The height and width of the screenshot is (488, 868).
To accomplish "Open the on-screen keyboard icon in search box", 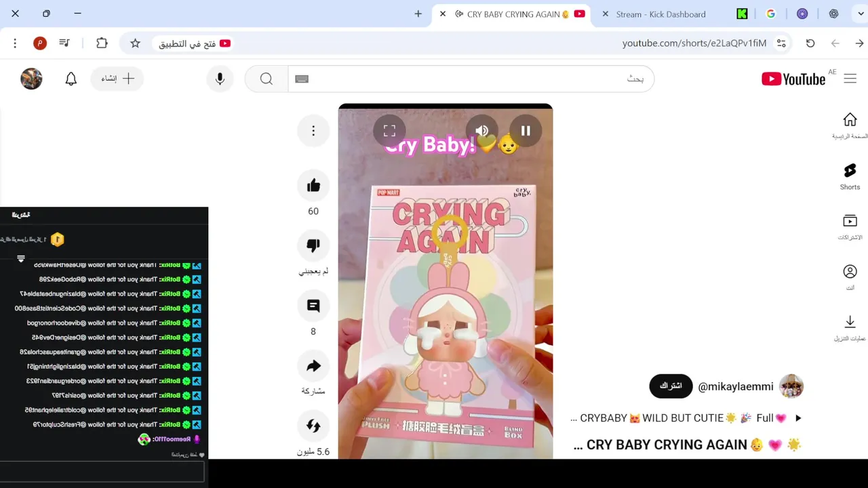I will click(x=302, y=79).
